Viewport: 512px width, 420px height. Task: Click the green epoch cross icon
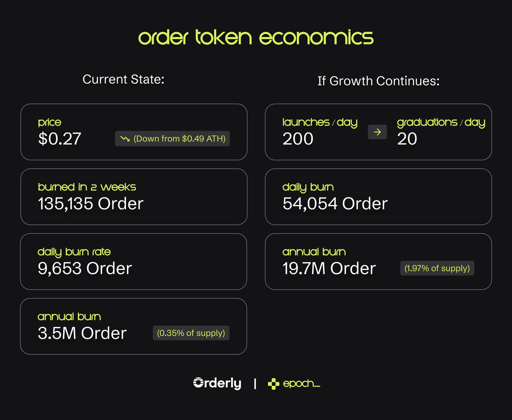(x=273, y=384)
